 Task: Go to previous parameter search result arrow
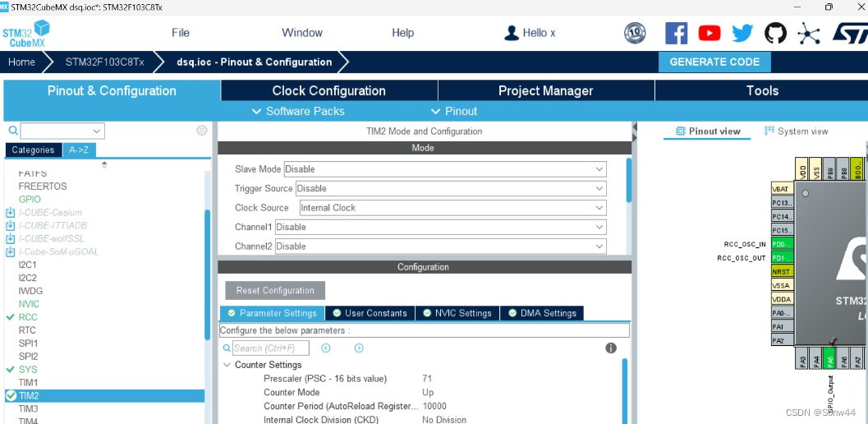click(x=326, y=348)
